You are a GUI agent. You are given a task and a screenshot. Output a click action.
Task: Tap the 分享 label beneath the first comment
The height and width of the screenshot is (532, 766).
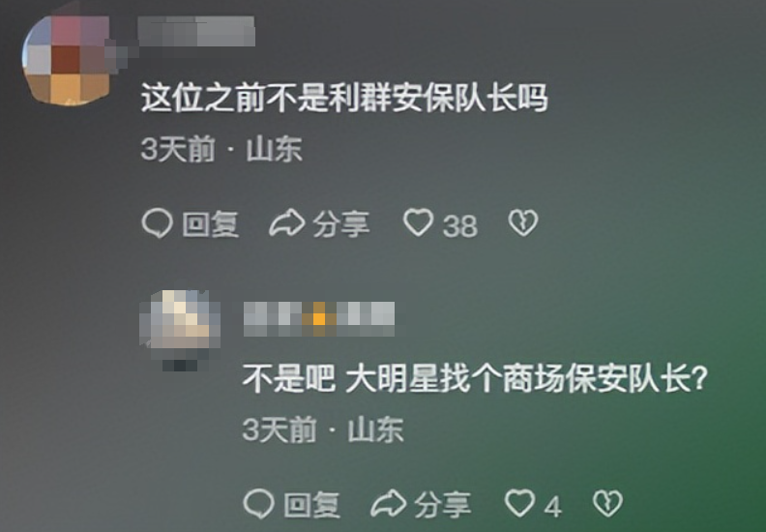click(341, 224)
